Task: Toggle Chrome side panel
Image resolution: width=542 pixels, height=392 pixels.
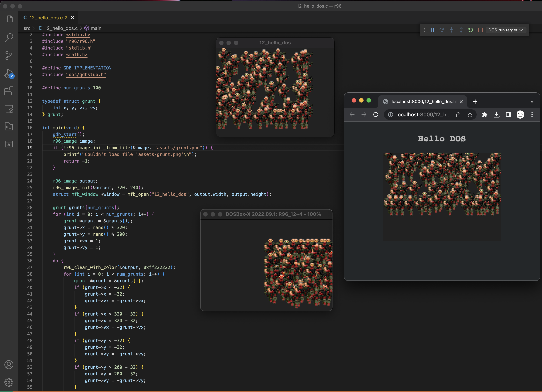Action: click(x=508, y=115)
